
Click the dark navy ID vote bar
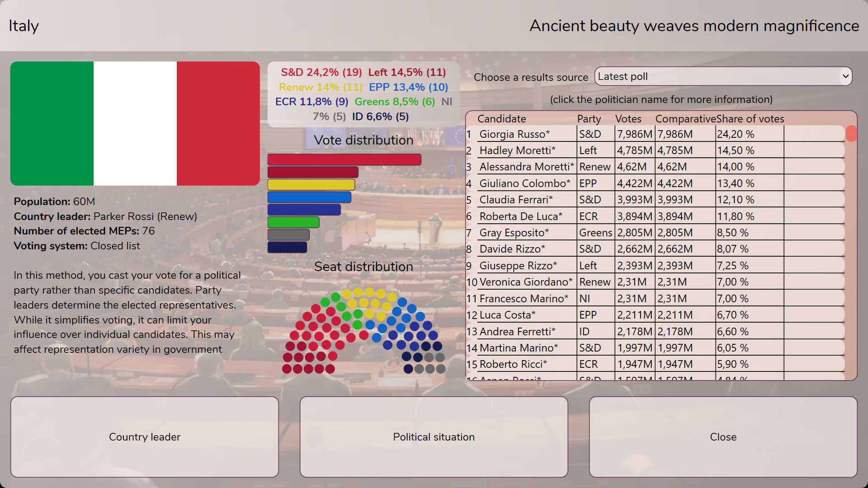[287, 247]
